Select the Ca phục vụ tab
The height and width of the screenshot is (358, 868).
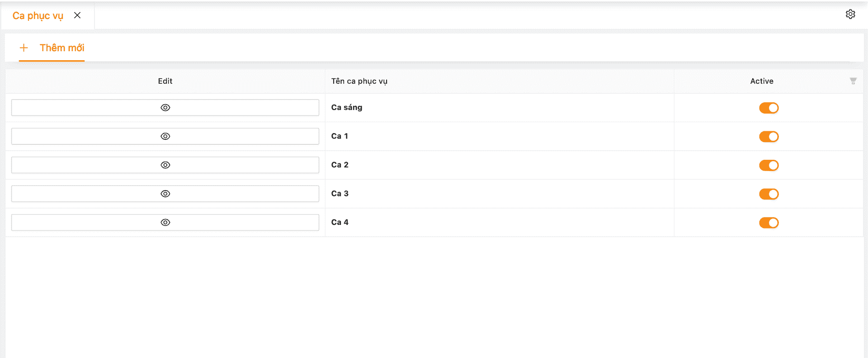[38, 16]
